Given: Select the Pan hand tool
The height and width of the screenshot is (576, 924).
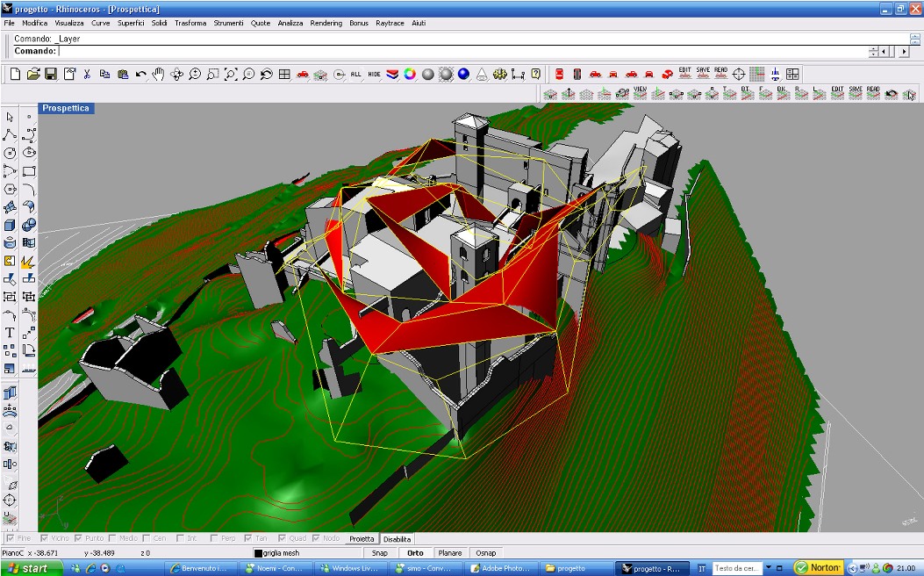Looking at the screenshot, I should (159, 75).
